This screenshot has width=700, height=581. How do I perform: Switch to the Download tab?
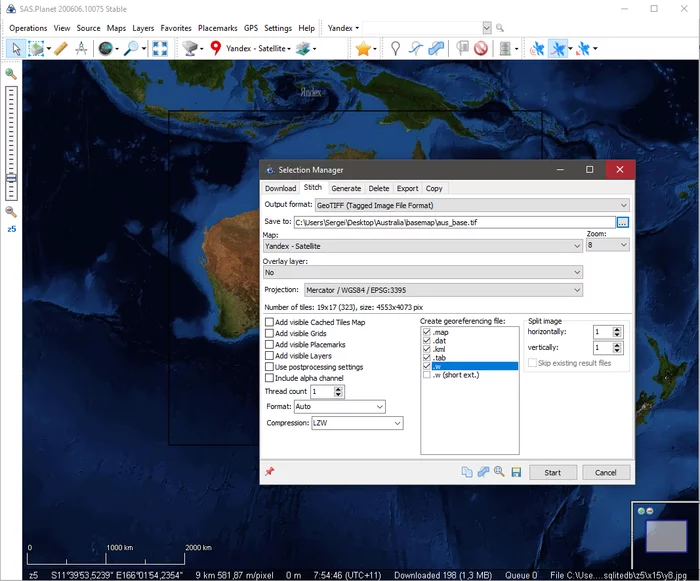tap(280, 188)
